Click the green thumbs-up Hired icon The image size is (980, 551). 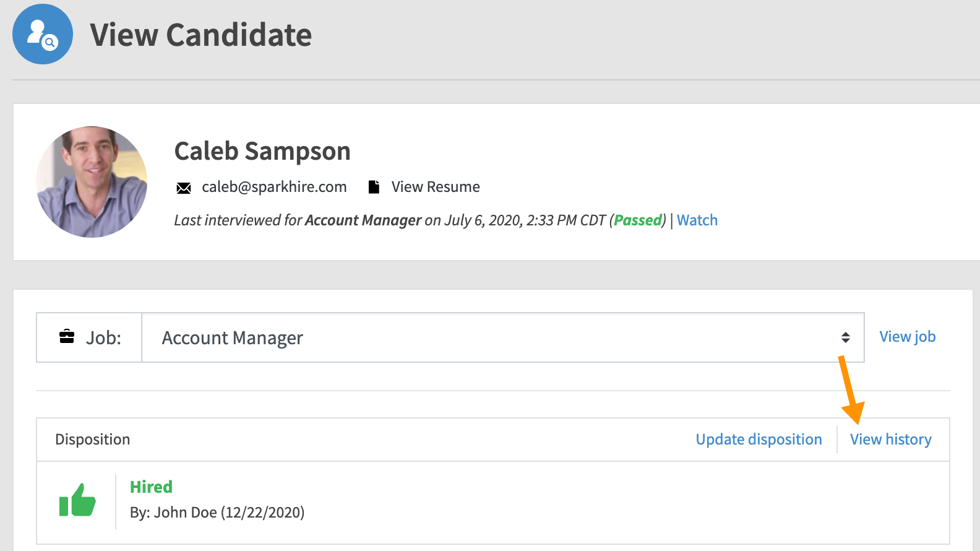pyautogui.click(x=77, y=500)
